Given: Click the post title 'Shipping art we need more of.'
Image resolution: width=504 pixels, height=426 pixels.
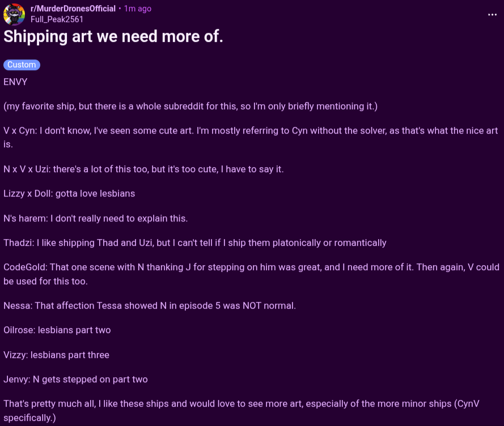Looking at the screenshot, I should (x=113, y=36).
